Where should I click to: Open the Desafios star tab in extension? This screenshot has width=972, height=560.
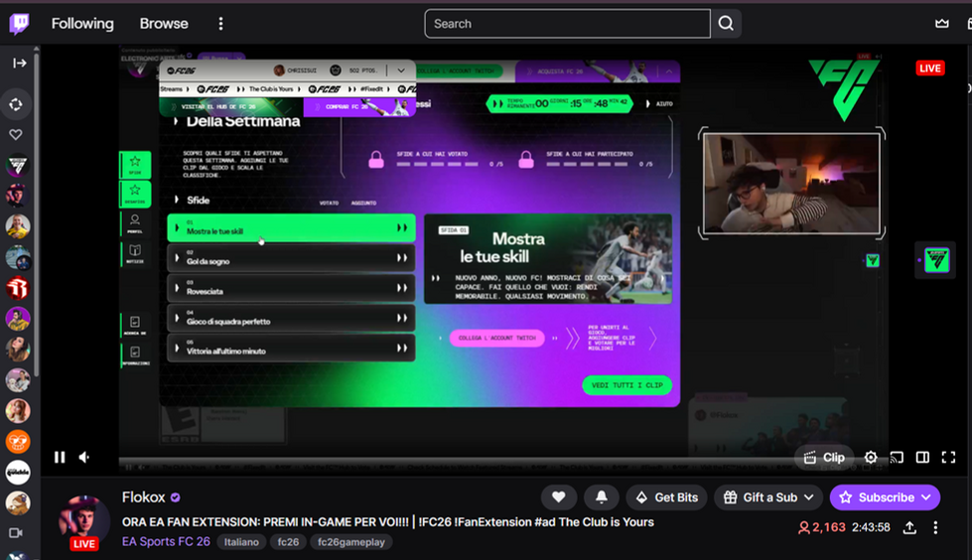click(135, 194)
